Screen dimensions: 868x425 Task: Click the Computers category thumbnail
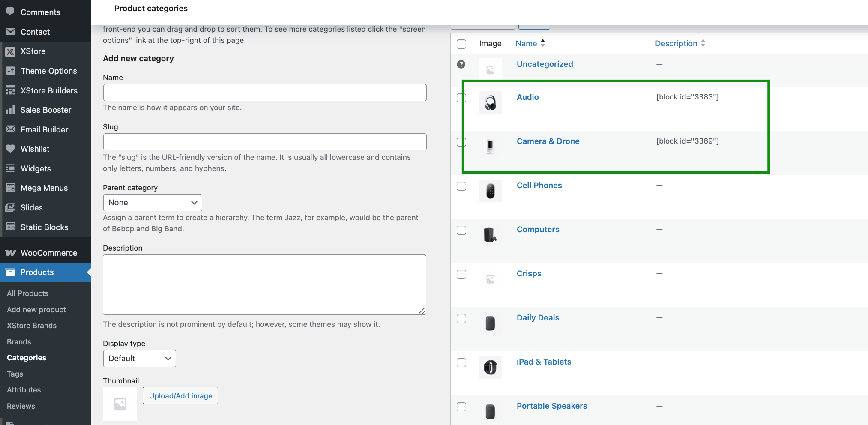pos(490,235)
